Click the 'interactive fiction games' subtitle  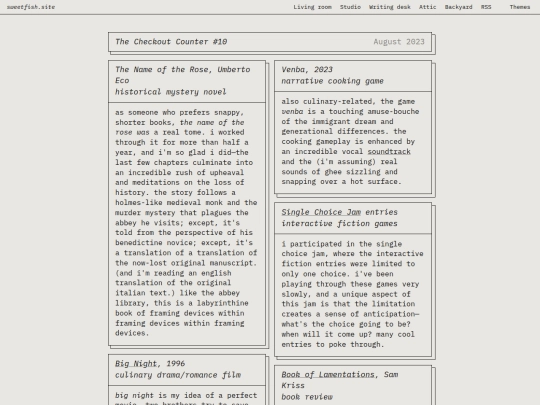coord(339,224)
